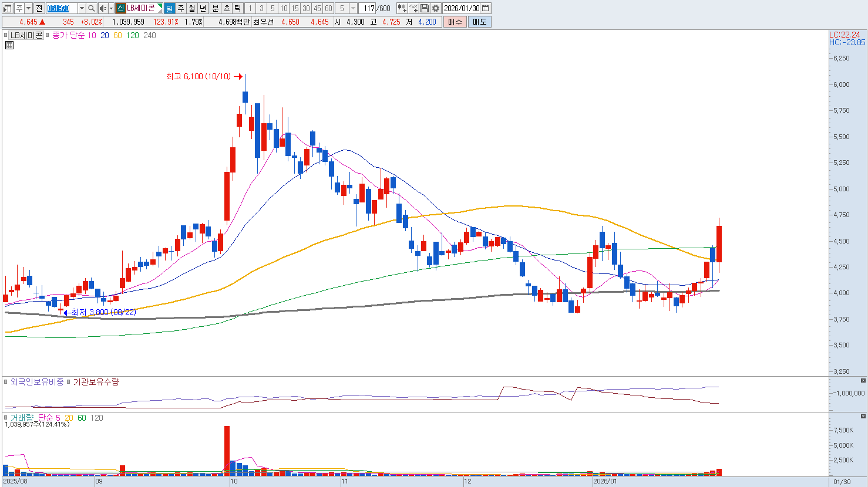This screenshot has height=487, width=868.
Task: Click the stock code input field
Action: (x=61, y=8)
